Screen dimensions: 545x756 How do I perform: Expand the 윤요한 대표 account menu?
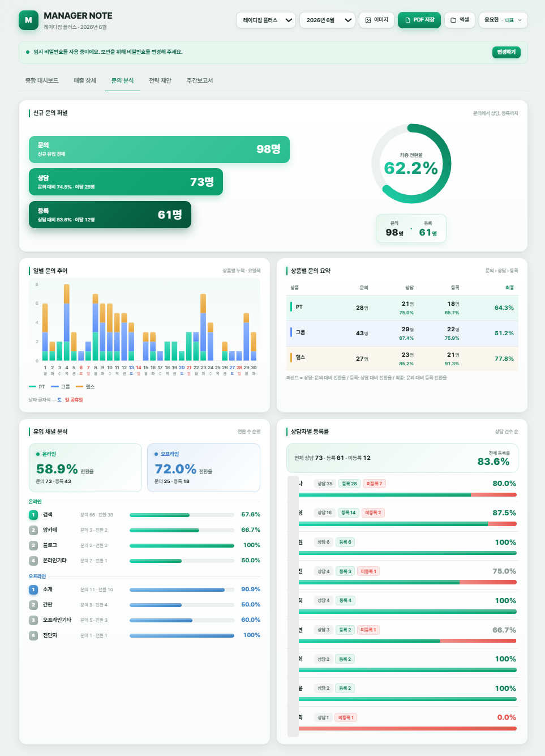503,20
